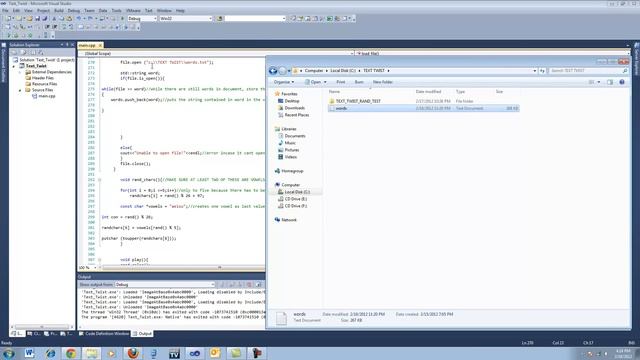Screen dimensions: 640x360
Task: Toggle the preview pane icon in Explorer
Action: 610,82
